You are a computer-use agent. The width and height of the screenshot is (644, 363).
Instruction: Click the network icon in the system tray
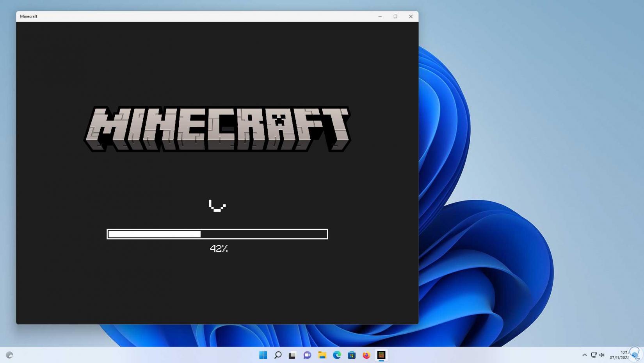click(x=594, y=355)
